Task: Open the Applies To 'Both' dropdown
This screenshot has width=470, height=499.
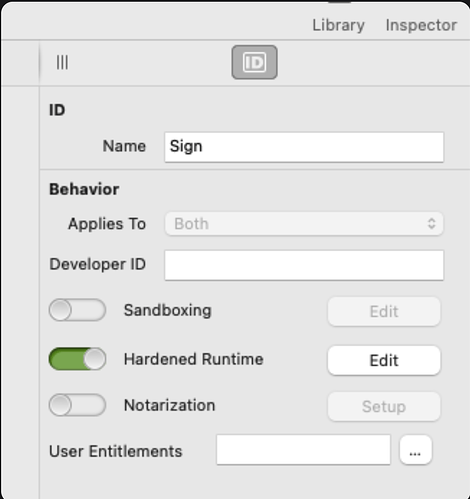Action: coord(304,224)
